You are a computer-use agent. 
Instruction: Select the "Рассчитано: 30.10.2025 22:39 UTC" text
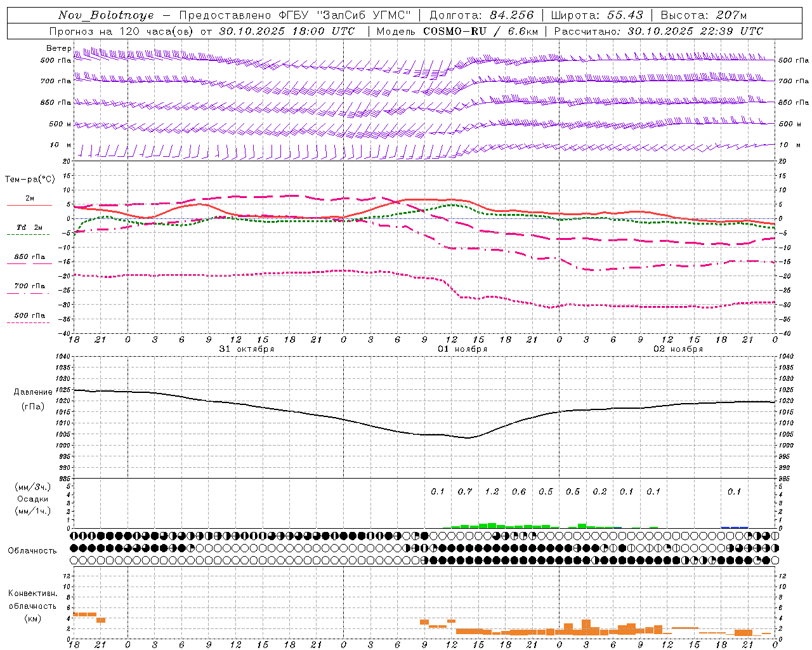[658, 31]
